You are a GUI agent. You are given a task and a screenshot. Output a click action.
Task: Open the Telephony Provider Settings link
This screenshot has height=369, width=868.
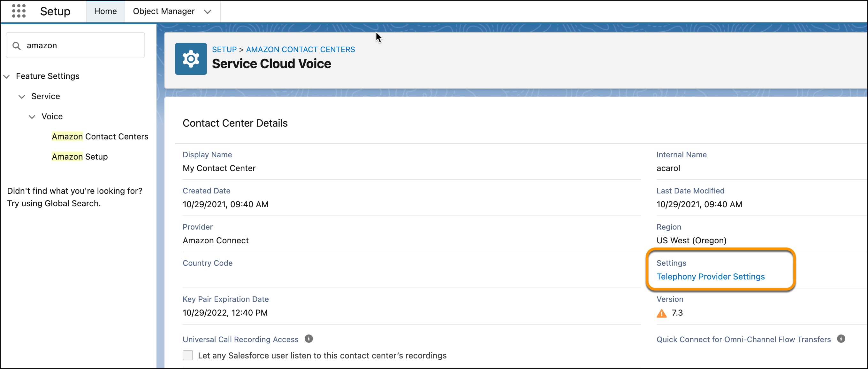[710, 277]
